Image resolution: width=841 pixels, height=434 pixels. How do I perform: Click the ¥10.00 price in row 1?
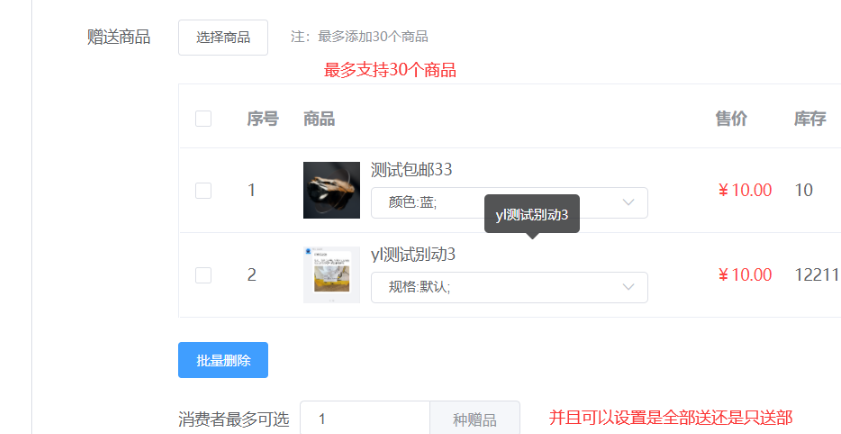(x=745, y=190)
